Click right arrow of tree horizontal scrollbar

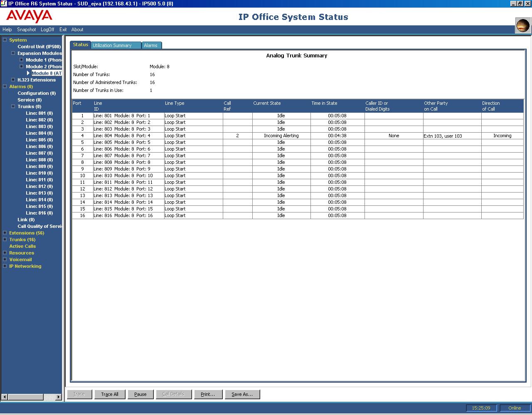tap(59, 397)
